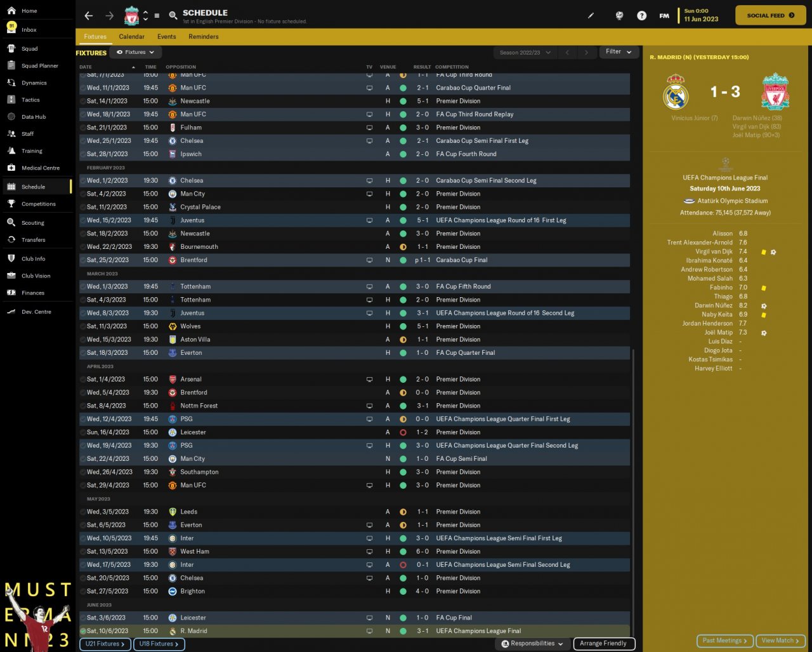812x652 pixels.
Task: Tick the checkbox for Sat, 27/5/2023 Brighton
Action: coord(82,591)
